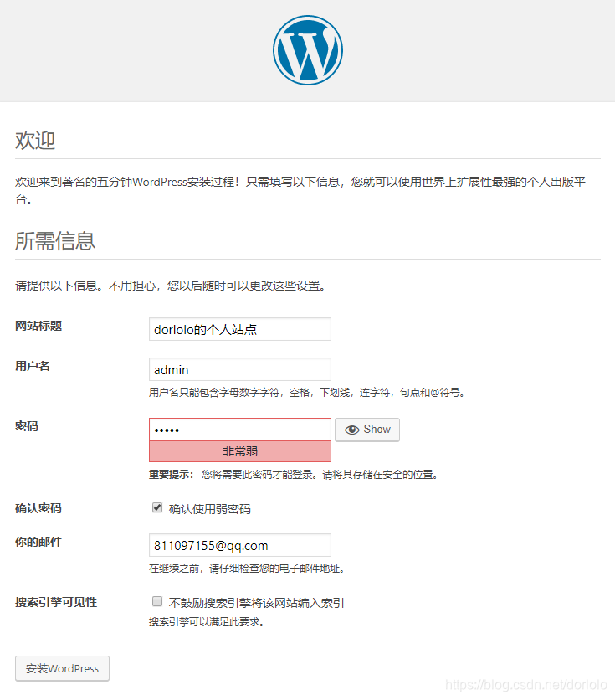Viewport: 615px width, 700px height.
Task: Click the 你的邮件 email input field
Action: point(240,545)
